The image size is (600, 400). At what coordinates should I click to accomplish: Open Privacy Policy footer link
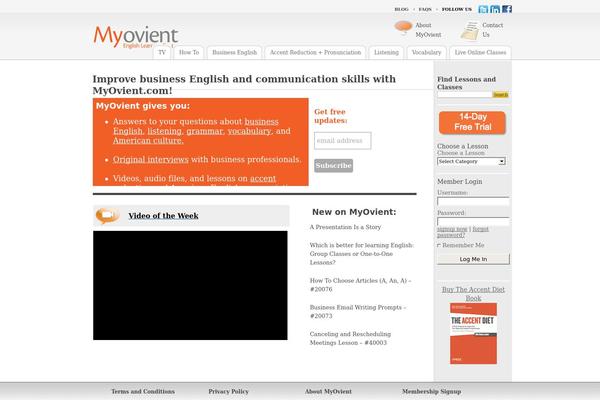tap(228, 391)
